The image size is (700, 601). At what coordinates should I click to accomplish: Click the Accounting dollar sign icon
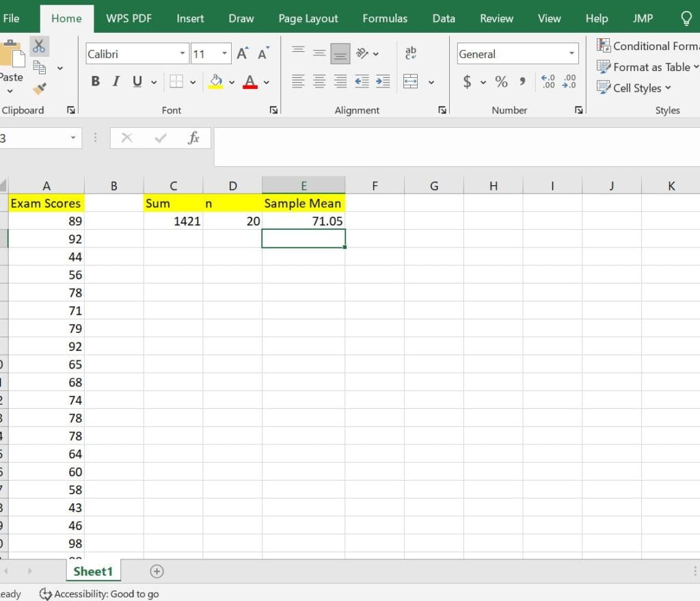468,81
